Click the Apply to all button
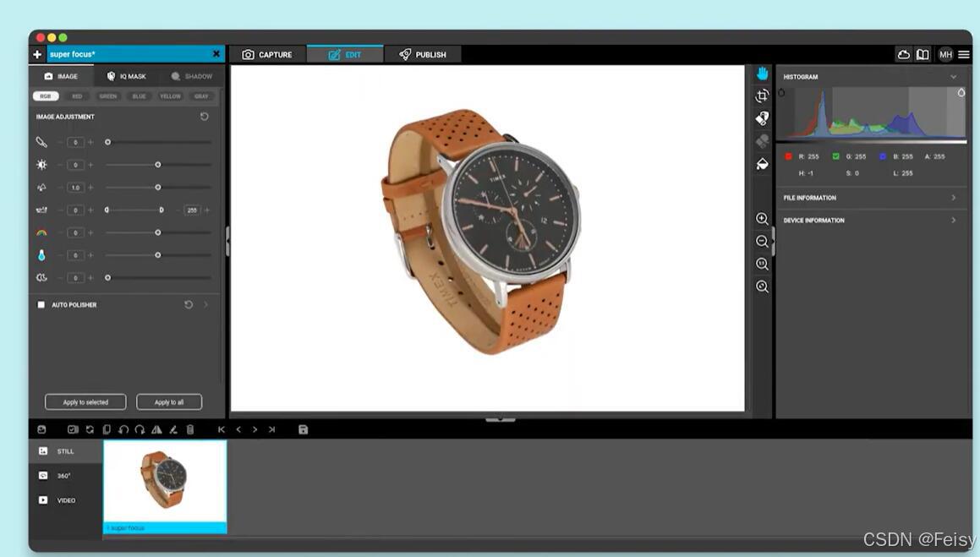 169,402
